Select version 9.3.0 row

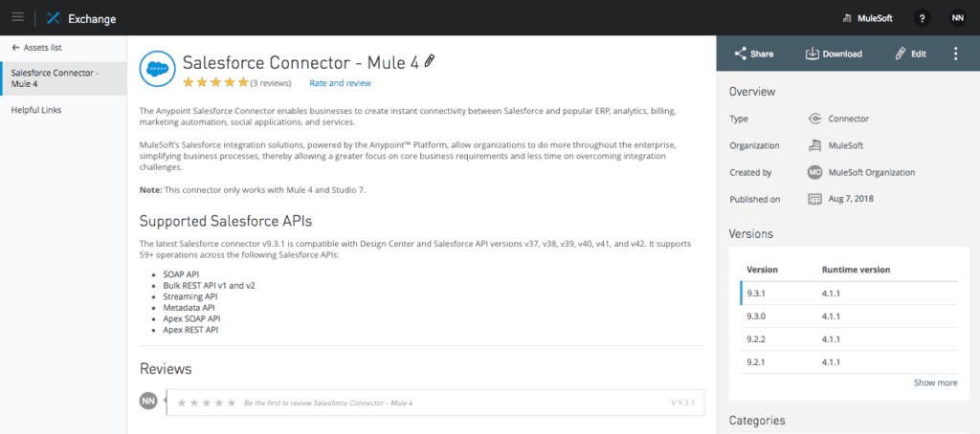(849, 317)
